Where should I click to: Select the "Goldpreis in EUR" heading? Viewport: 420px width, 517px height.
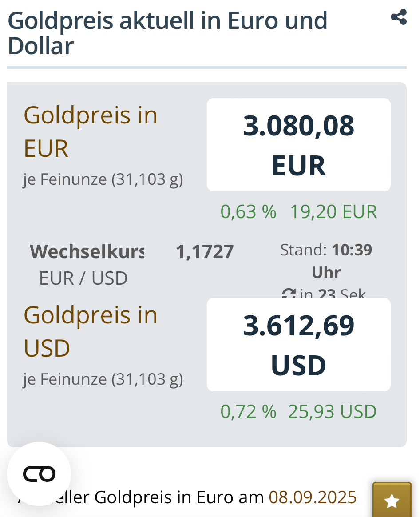(91, 131)
